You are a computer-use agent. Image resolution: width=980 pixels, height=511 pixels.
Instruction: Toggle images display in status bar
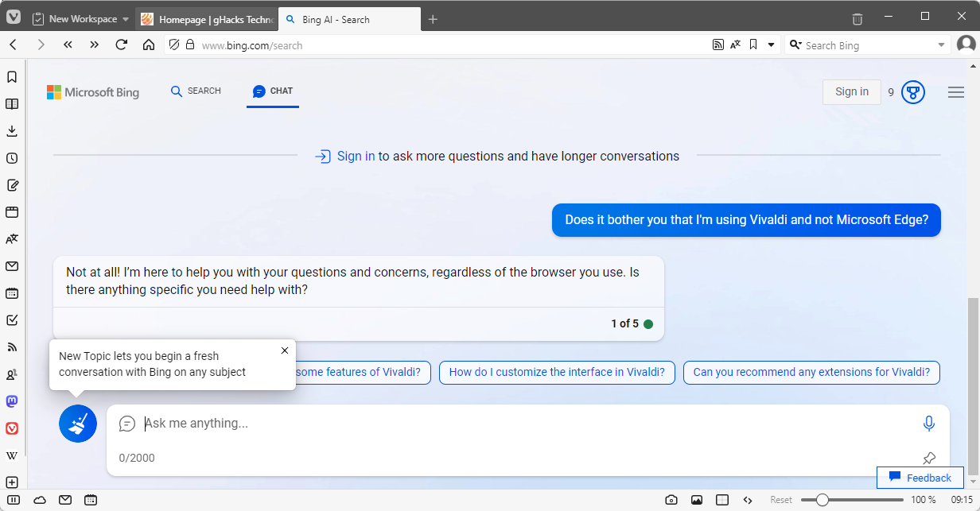[697, 500]
